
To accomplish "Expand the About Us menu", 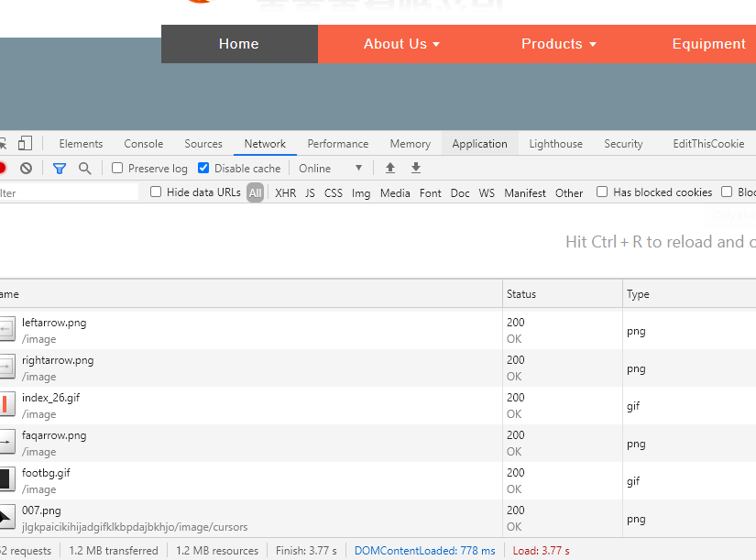I will tap(401, 44).
